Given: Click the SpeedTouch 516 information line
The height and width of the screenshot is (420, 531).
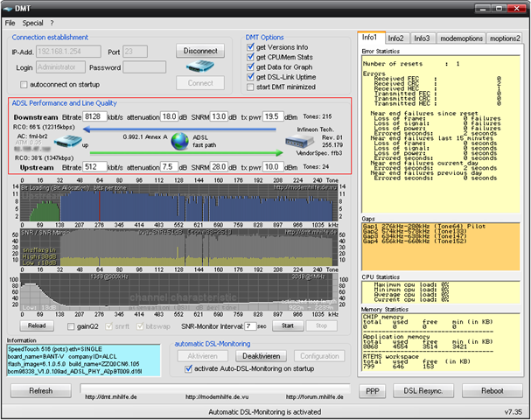Looking at the screenshot, I should [x=55, y=349].
